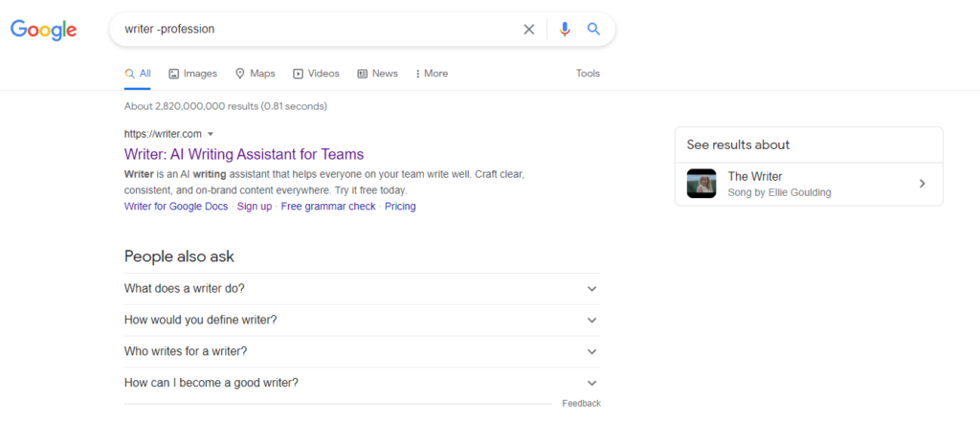Screen dimensions: 980x443
Task: Clear the search box with X icon
Action: tap(529, 29)
